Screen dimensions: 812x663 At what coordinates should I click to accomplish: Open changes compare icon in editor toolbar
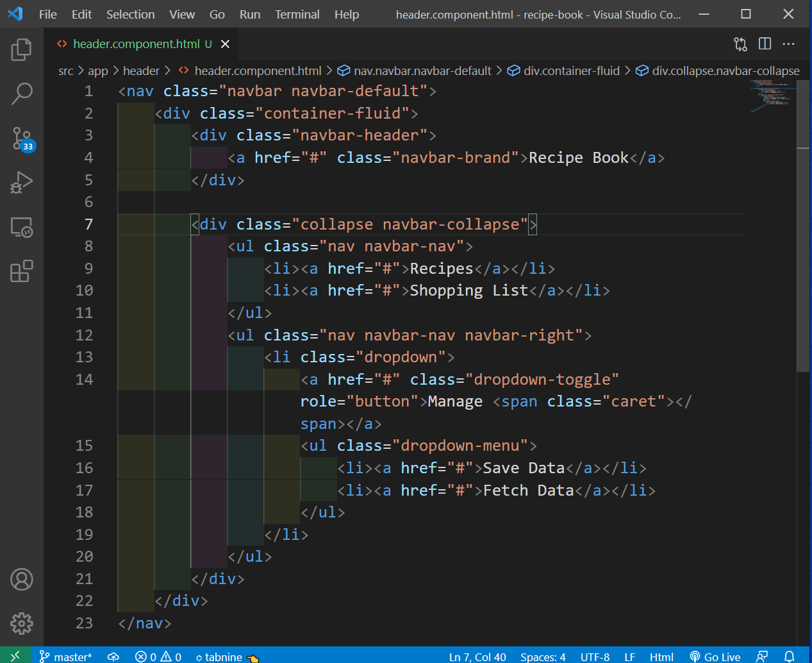(740, 44)
